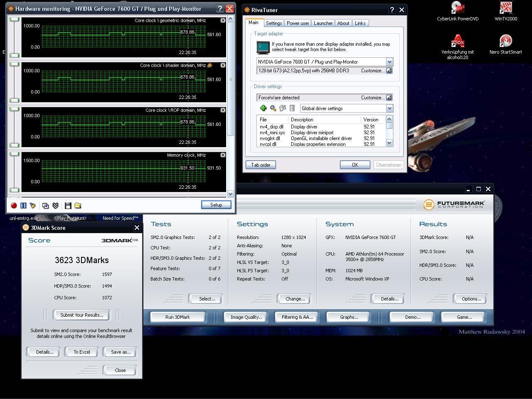
Task: Open log folder with the yellow folder icon
Action: point(78,205)
